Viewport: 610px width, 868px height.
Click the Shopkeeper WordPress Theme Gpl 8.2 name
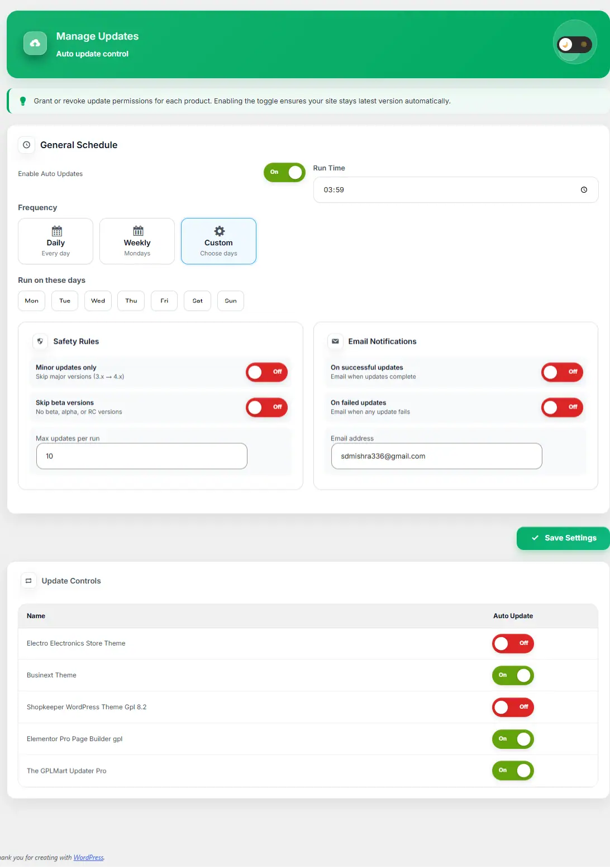87,707
